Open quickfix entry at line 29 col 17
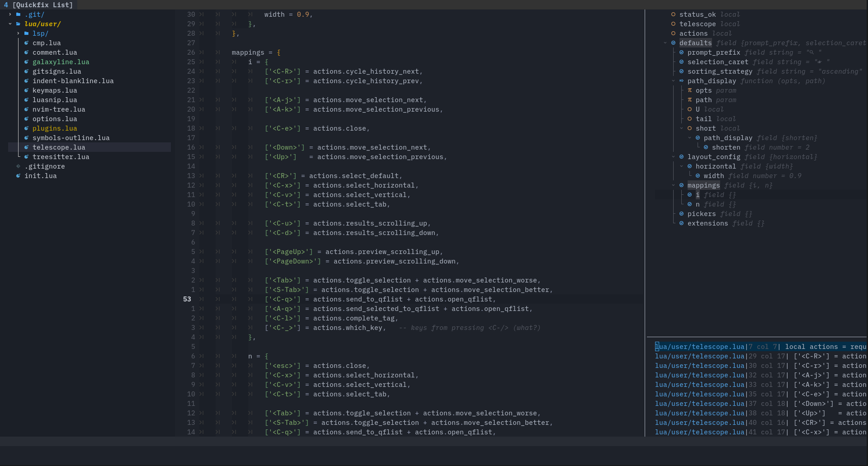The image size is (868, 466). pos(761,356)
